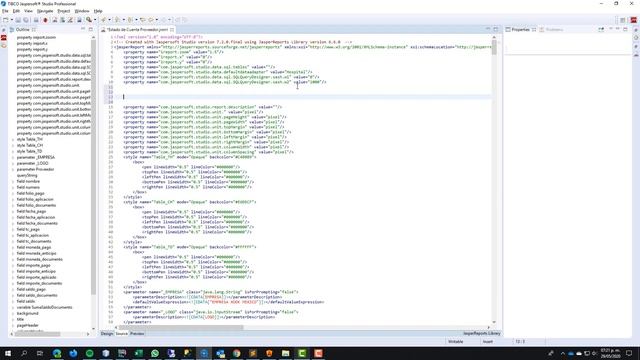Close the Estado de Cuenta Proveedor editor tab
Screen dimensions: 640x360
pyautogui.click(x=172, y=29)
